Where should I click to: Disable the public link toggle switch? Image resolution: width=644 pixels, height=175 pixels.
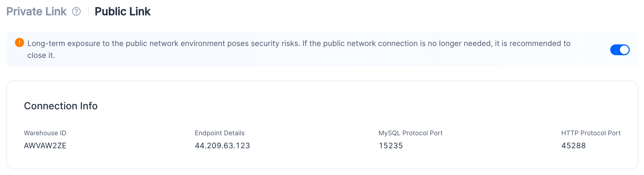tap(620, 50)
